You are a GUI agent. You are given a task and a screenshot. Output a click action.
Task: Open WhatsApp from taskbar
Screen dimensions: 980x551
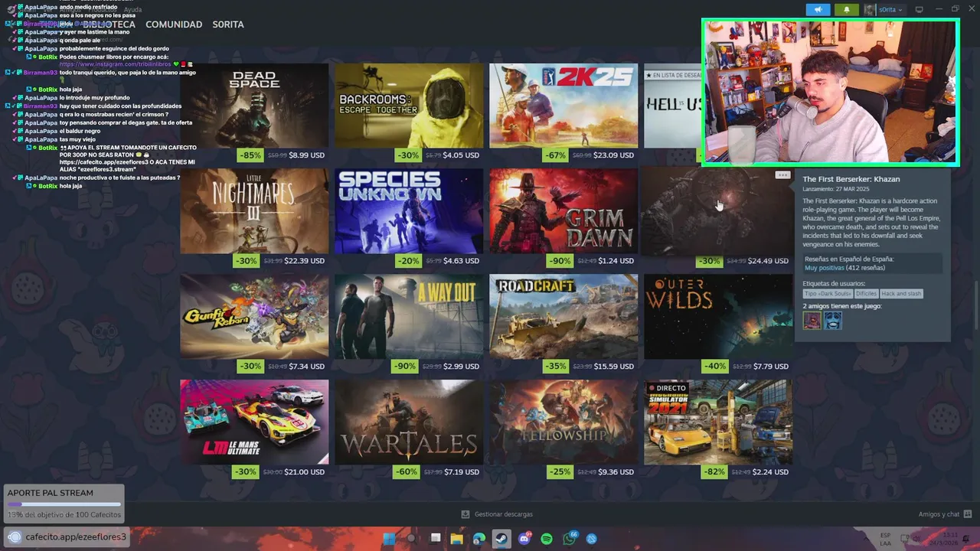click(x=570, y=539)
